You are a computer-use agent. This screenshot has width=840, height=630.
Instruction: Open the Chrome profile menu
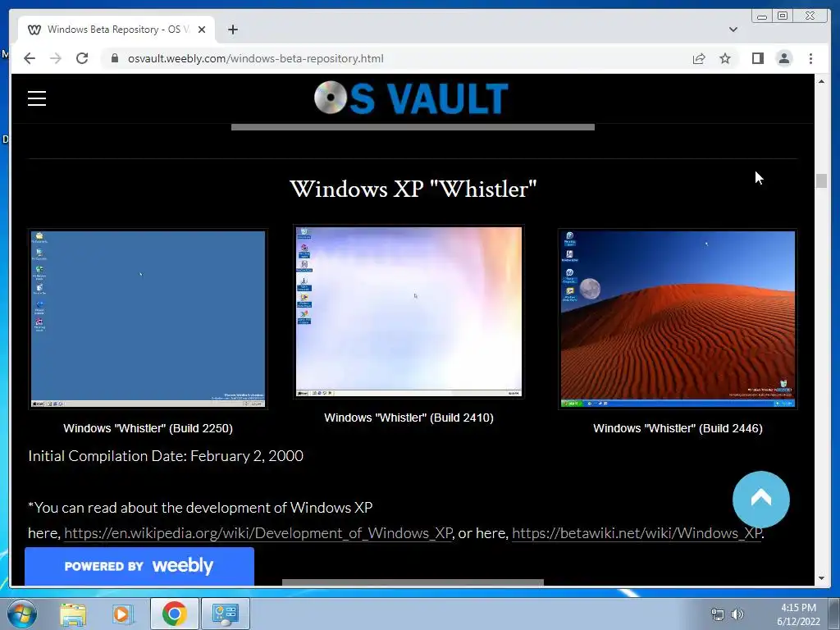(x=784, y=58)
